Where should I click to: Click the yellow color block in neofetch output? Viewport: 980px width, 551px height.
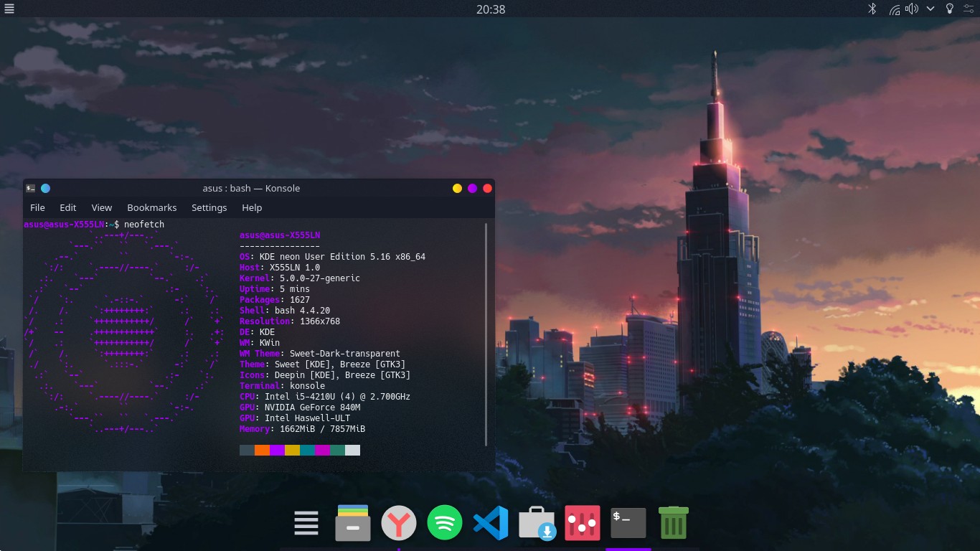(x=292, y=450)
